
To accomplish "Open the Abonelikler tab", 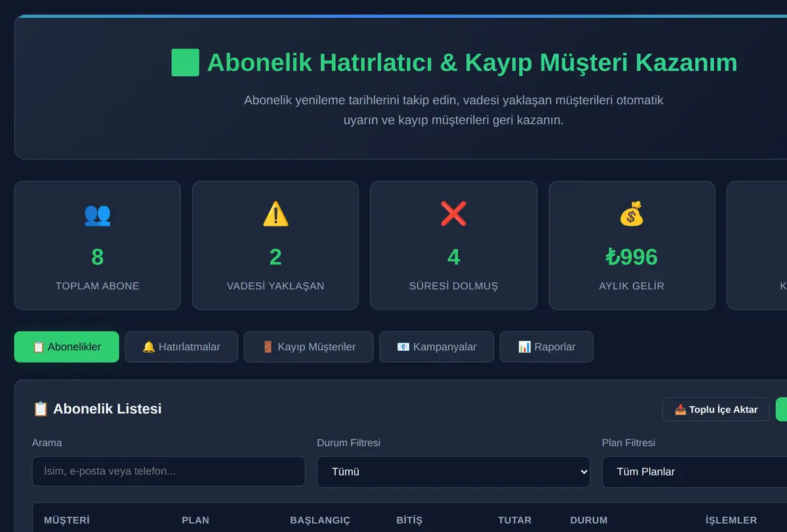I will pos(66,347).
